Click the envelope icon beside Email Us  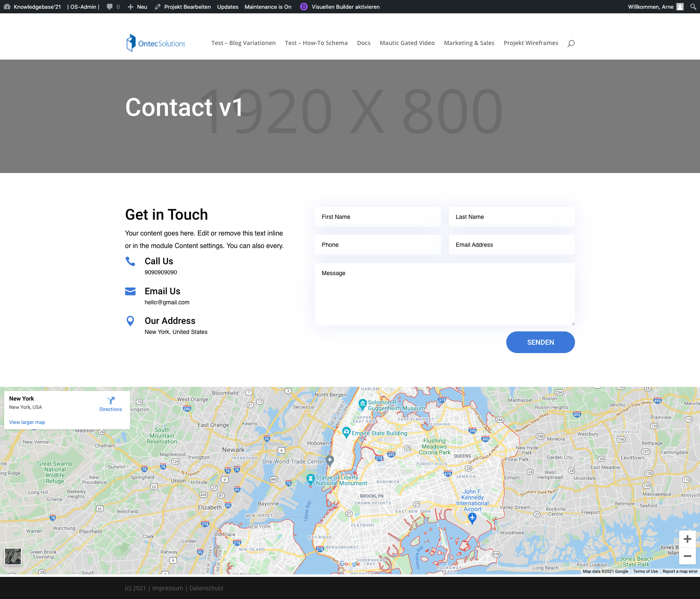coord(130,291)
